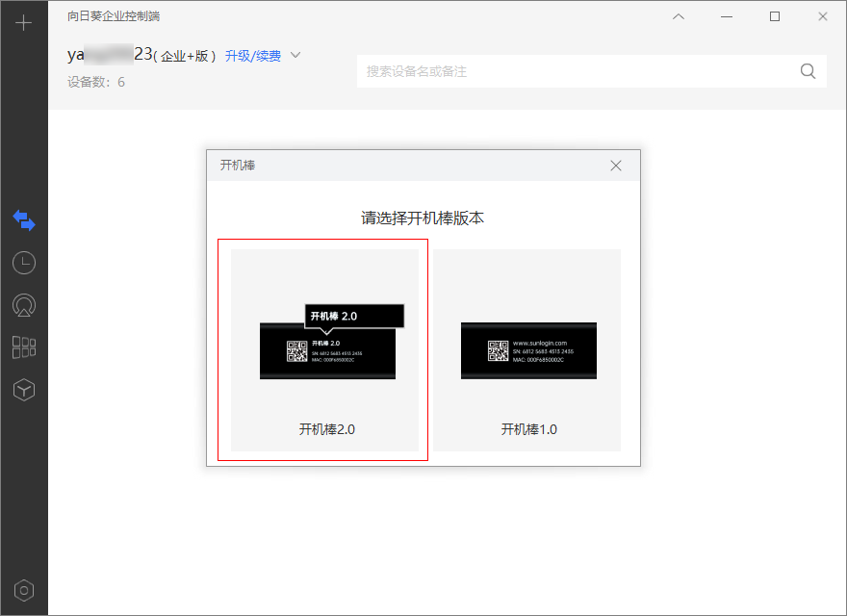Click the search magnifier icon
The width and height of the screenshot is (847, 616).
808,71
